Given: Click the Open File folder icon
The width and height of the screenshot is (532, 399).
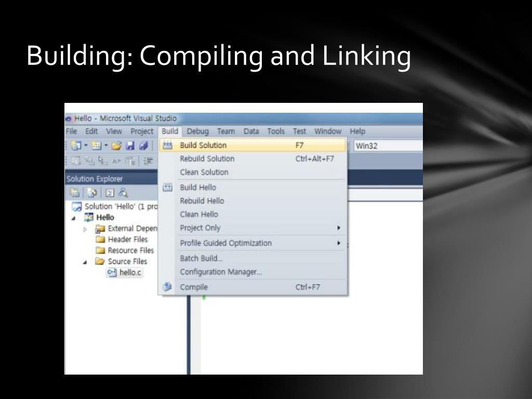Looking at the screenshot, I should (x=116, y=146).
